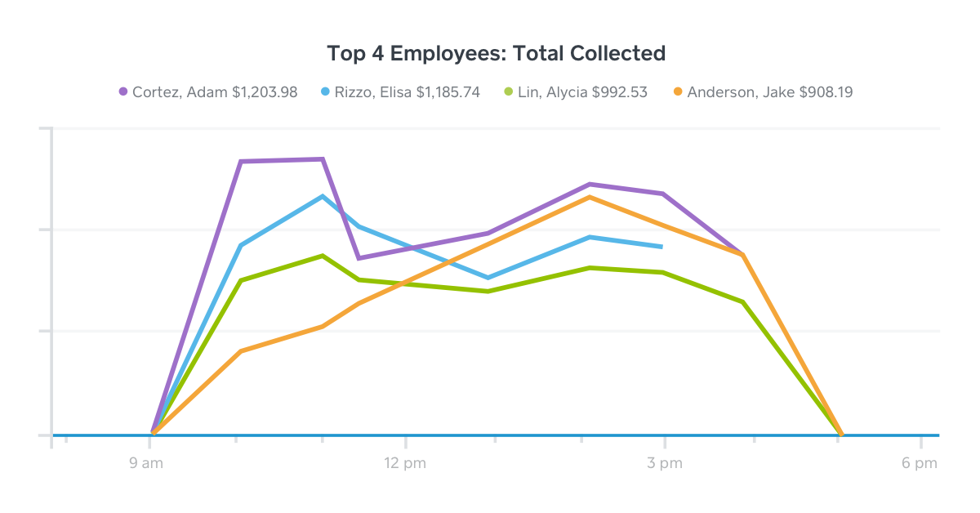The height and width of the screenshot is (513, 980).
Task: Click the purple Cortez, Adam legend dot
Action: point(124,92)
